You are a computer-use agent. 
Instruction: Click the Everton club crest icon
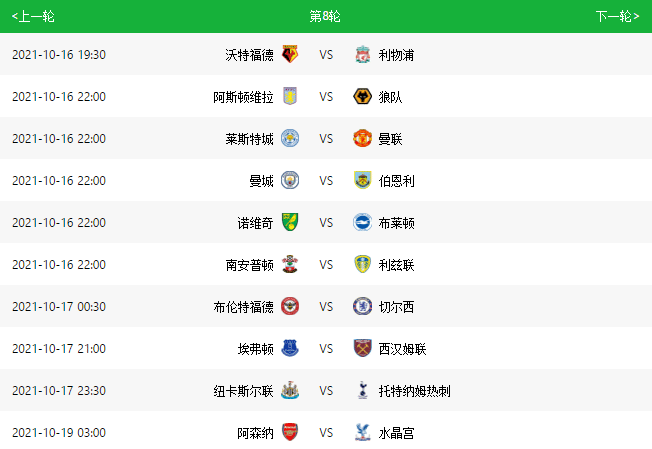(x=290, y=349)
